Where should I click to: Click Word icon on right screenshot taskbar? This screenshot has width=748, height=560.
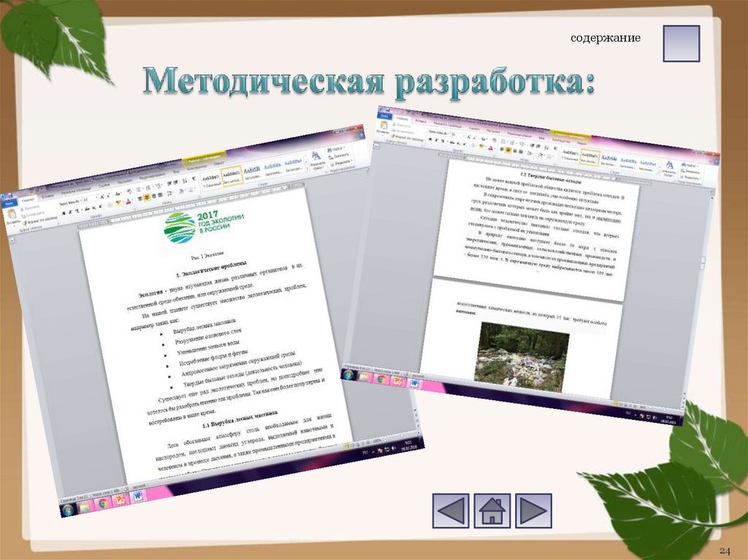(x=413, y=383)
